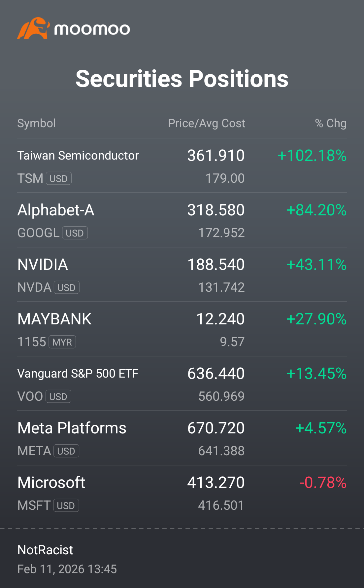
Task: Select the USD badge beside NVDA
Action: [x=67, y=287]
